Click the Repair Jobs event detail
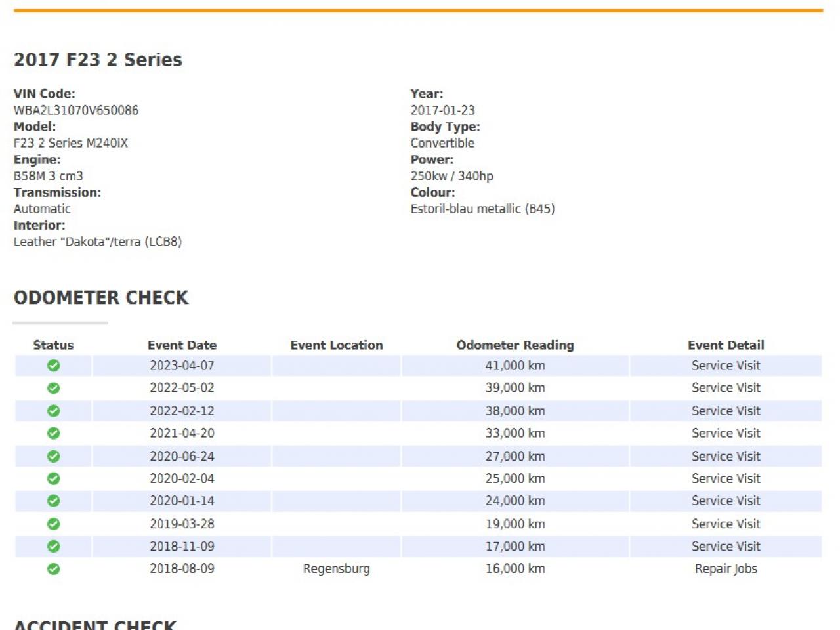Viewport: 840px width, 630px height. [x=726, y=569]
